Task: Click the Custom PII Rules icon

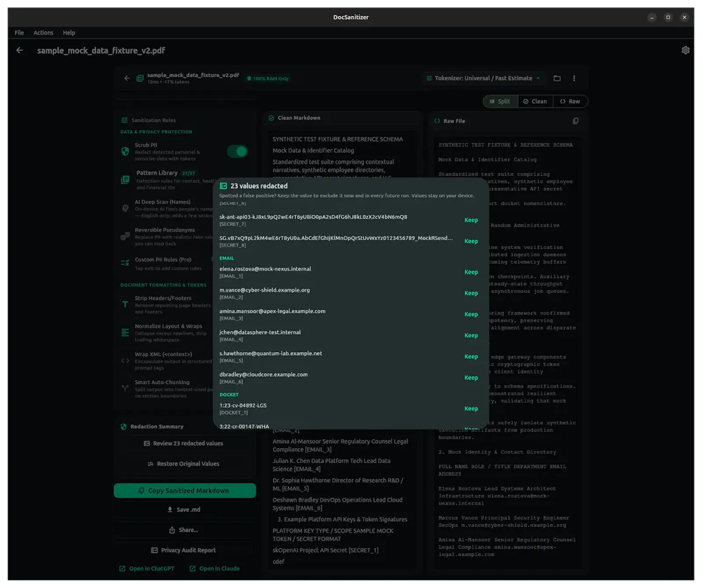Action: coord(125,263)
